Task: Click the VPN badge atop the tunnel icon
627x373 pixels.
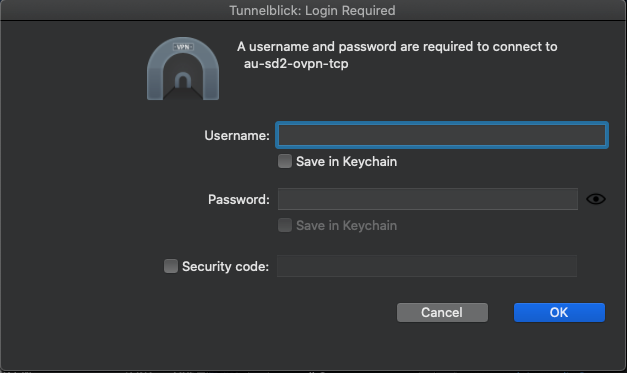Action: [183, 47]
